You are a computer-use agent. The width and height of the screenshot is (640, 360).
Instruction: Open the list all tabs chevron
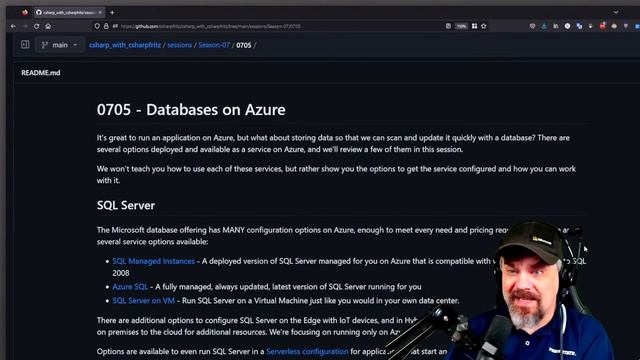coord(616,12)
